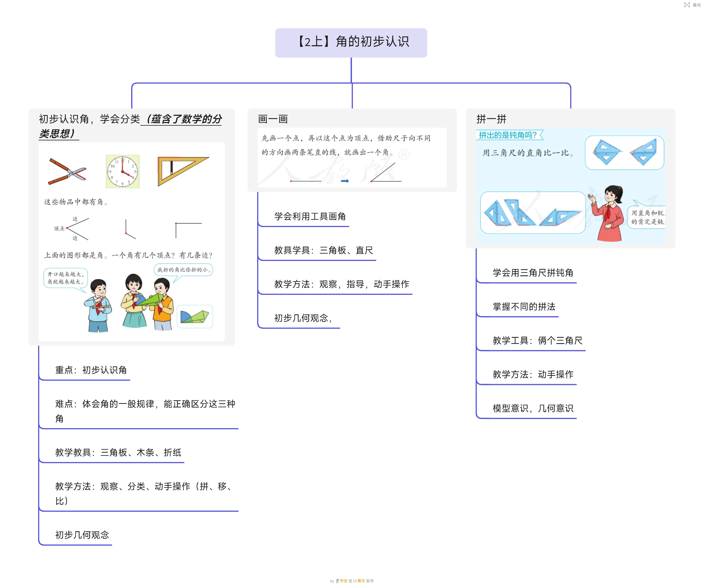The width and height of the screenshot is (704, 588).
Task: Select node 学会利用工具画角
Action: [x=310, y=216]
